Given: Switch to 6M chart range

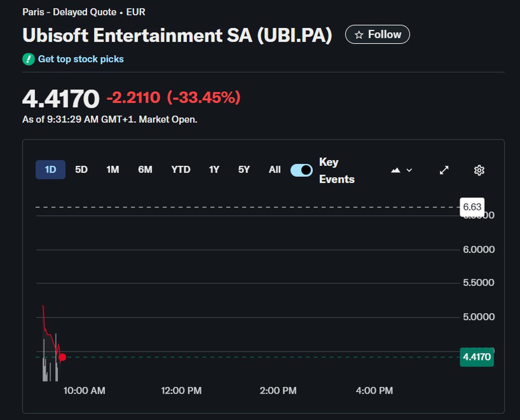Looking at the screenshot, I should click(145, 170).
